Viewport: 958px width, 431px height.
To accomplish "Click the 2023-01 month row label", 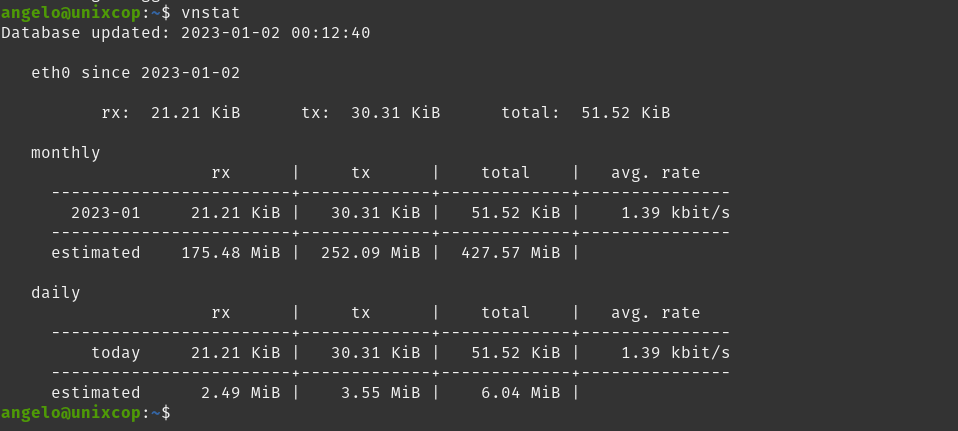I will [x=106, y=213].
